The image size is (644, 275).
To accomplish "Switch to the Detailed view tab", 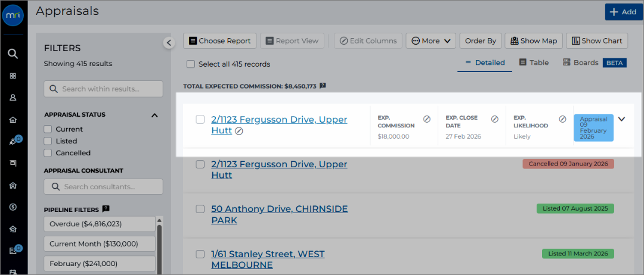I will (x=485, y=62).
